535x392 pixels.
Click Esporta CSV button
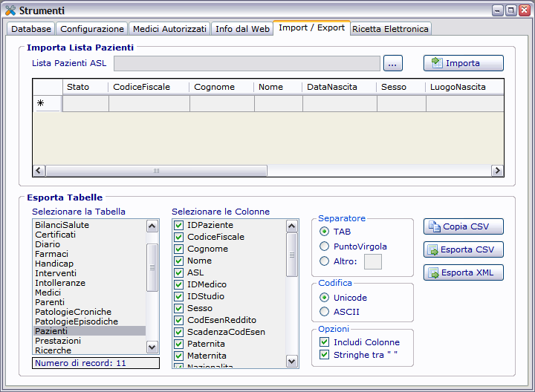pos(464,249)
